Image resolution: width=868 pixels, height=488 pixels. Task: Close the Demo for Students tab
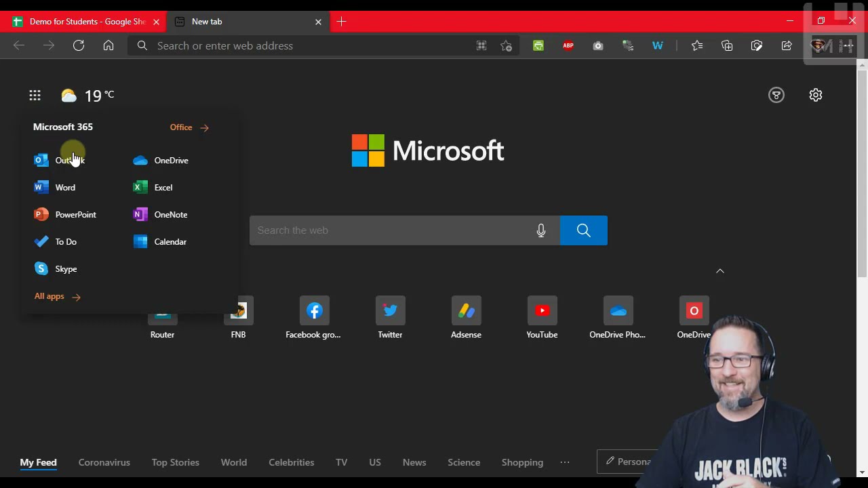tap(156, 22)
